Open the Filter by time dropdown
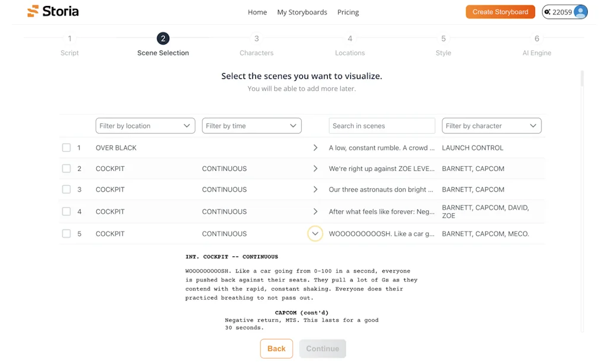 pos(251,125)
